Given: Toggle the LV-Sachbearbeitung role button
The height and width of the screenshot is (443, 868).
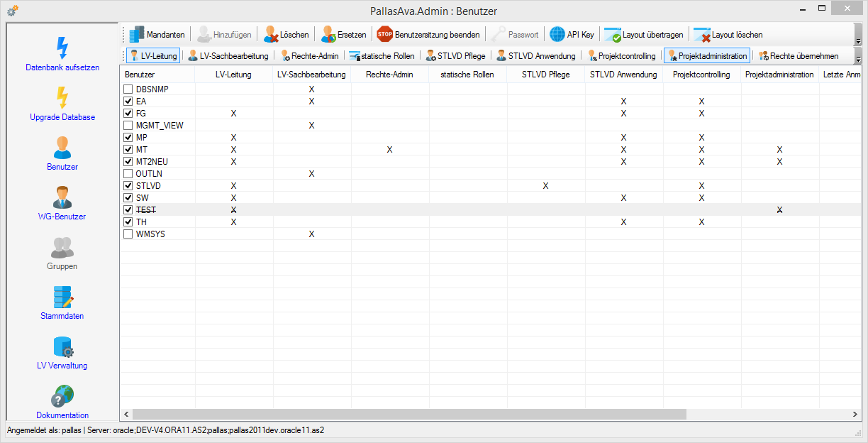Looking at the screenshot, I should 228,55.
